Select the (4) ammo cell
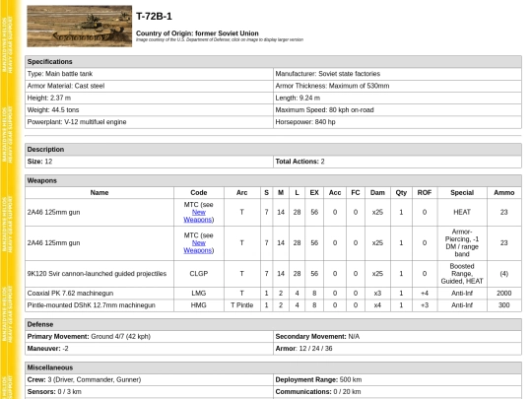The width and height of the screenshot is (532, 399). click(x=504, y=274)
